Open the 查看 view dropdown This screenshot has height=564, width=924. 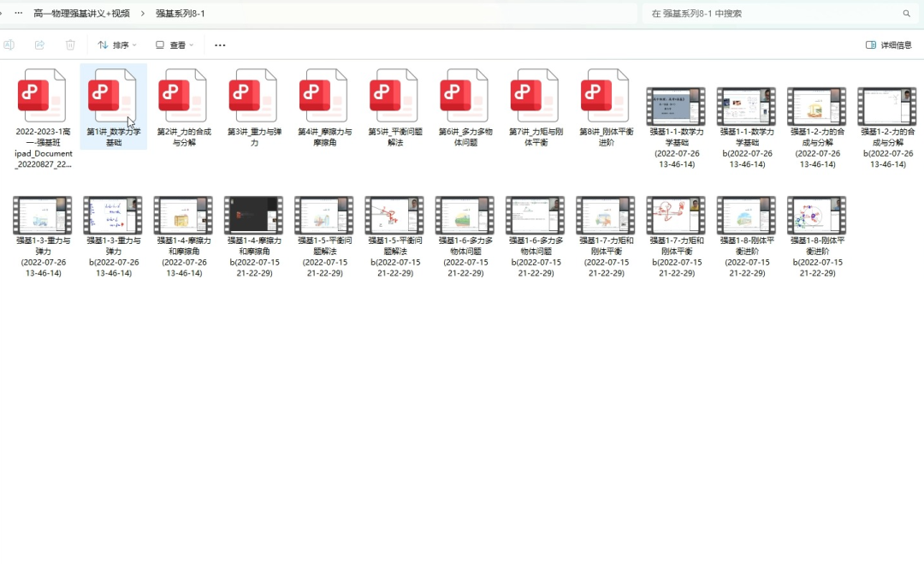[175, 45]
